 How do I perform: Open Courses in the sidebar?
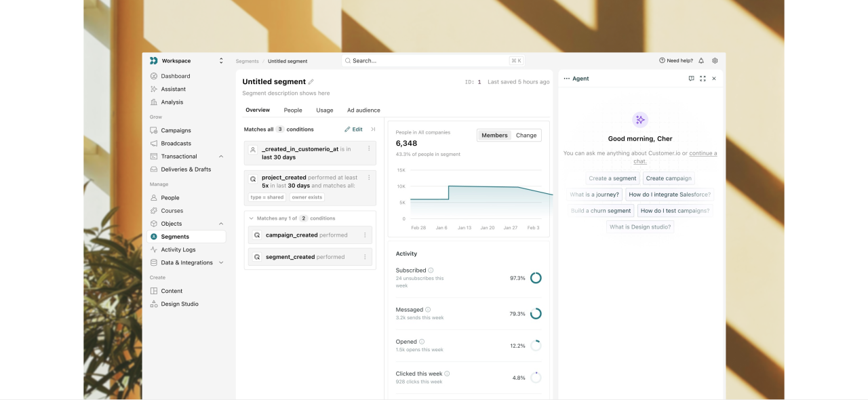[172, 211]
